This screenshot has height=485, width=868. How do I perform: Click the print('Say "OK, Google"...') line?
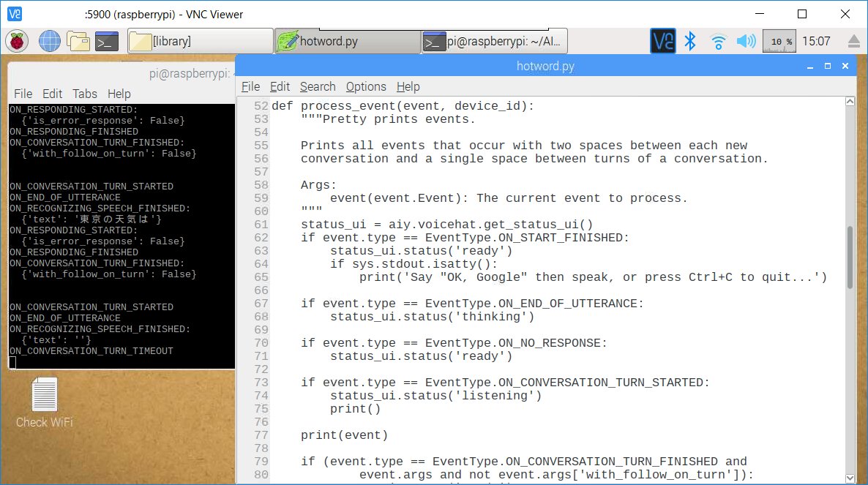tap(594, 277)
